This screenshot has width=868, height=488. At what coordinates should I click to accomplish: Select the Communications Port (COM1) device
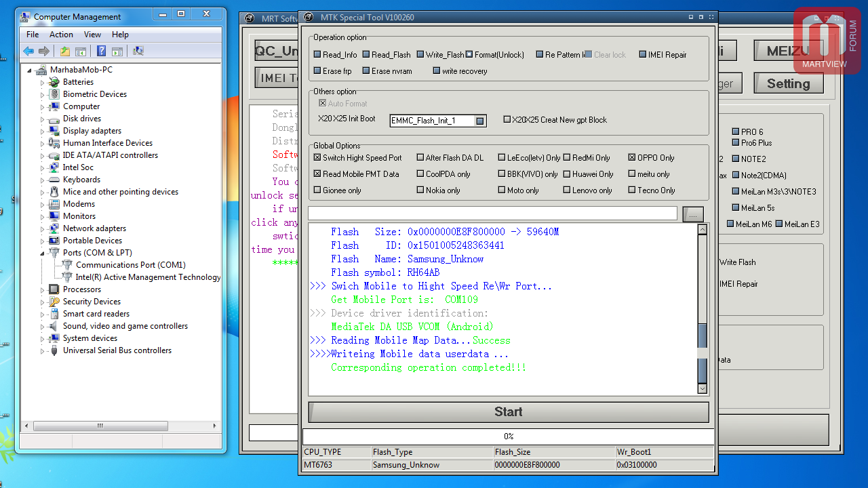pyautogui.click(x=130, y=265)
